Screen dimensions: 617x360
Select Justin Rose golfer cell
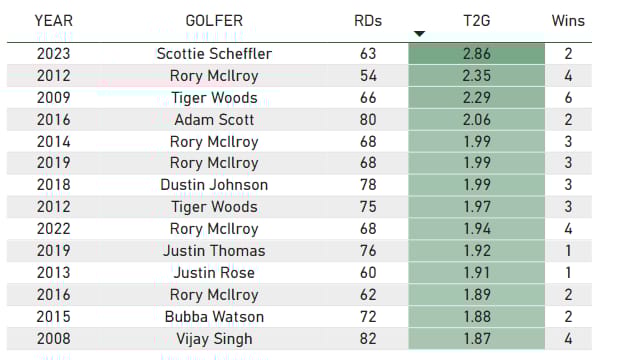click(x=214, y=273)
